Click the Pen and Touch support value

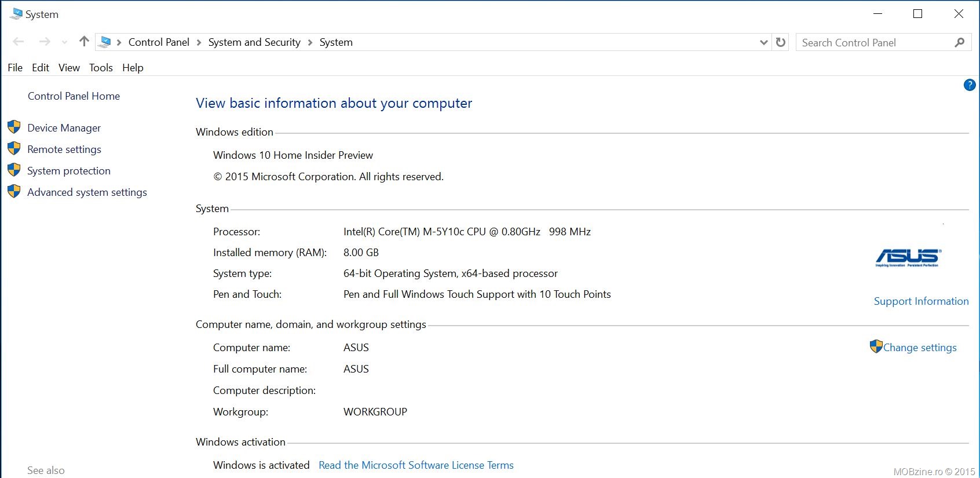pyautogui.click(x=477, y=294)
